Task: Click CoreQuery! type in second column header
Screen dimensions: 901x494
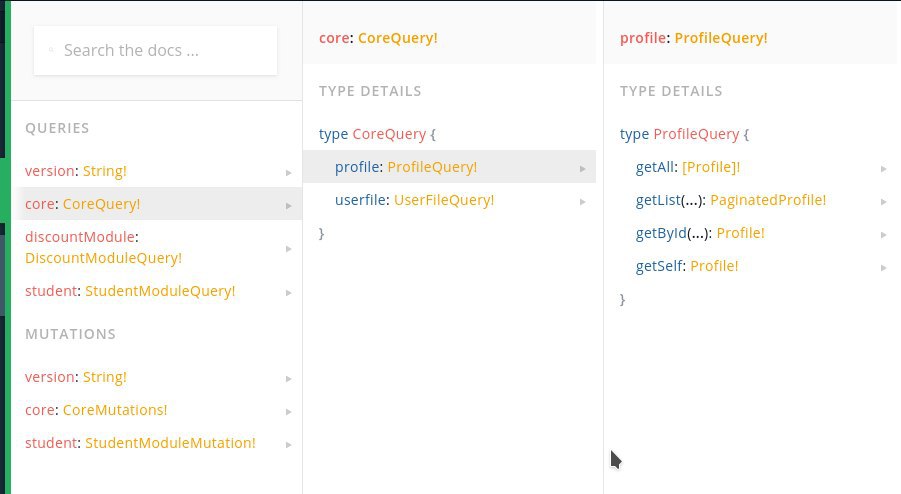Action: 398,38
